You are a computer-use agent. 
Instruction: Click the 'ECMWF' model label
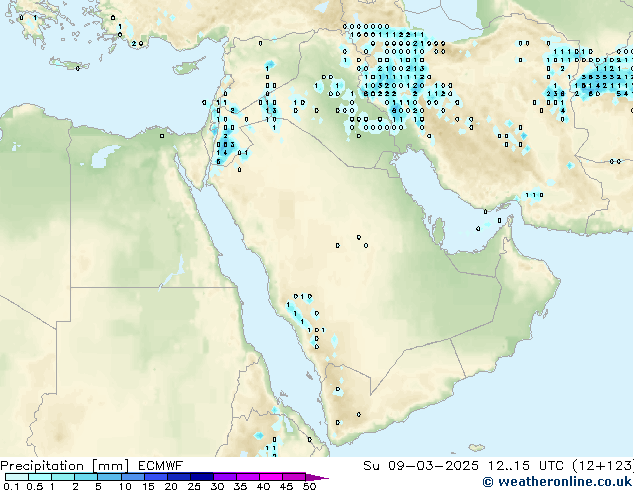160,466
